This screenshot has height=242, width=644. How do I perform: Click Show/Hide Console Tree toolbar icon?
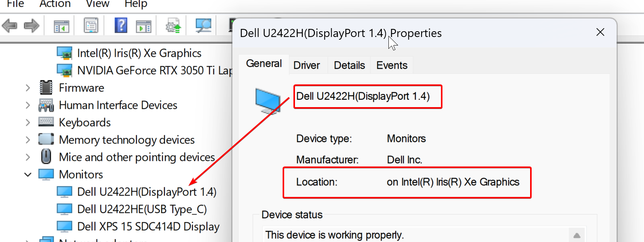(61, 27)
